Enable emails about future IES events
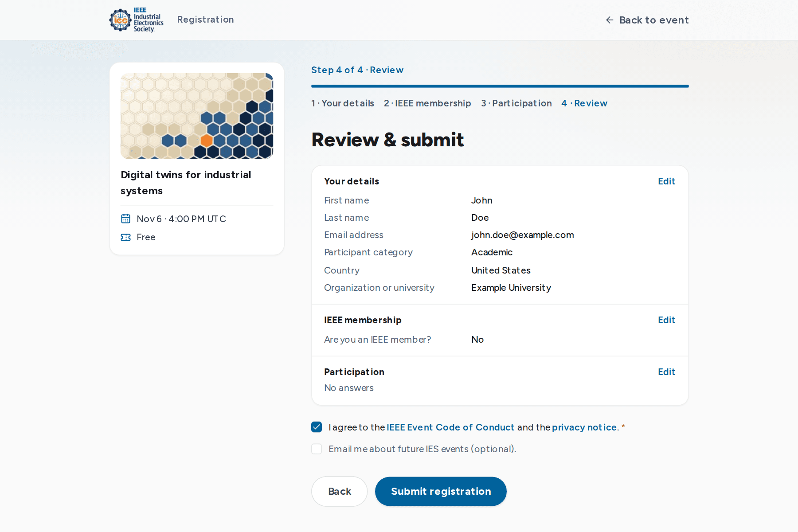Image resolution: width=798 pixels, height=532 pixels. click(317, 449)
